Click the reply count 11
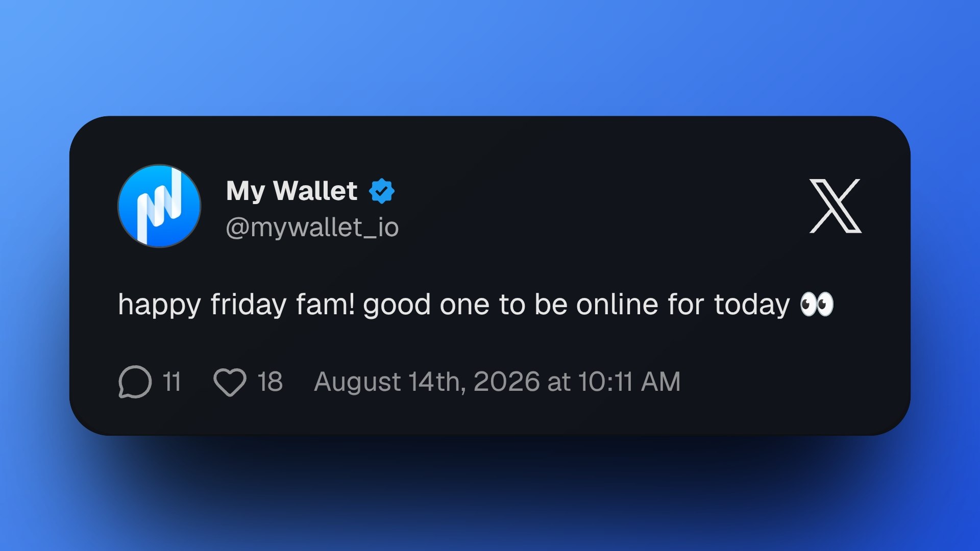The image size is (980, 551). click(x=171, y=382)
